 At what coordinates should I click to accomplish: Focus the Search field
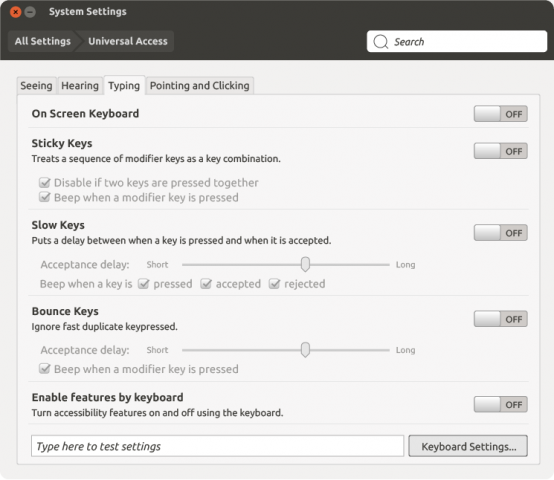[457, 42]
